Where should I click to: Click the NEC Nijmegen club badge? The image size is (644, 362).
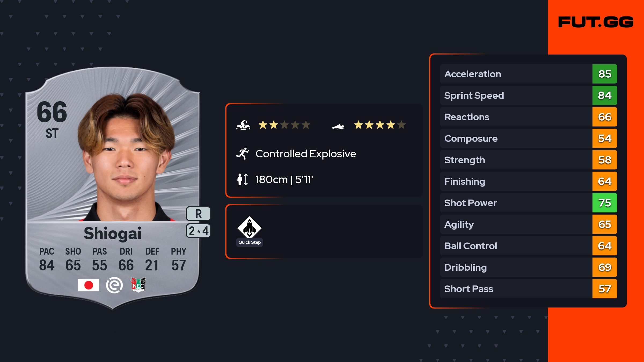[138, 285]
